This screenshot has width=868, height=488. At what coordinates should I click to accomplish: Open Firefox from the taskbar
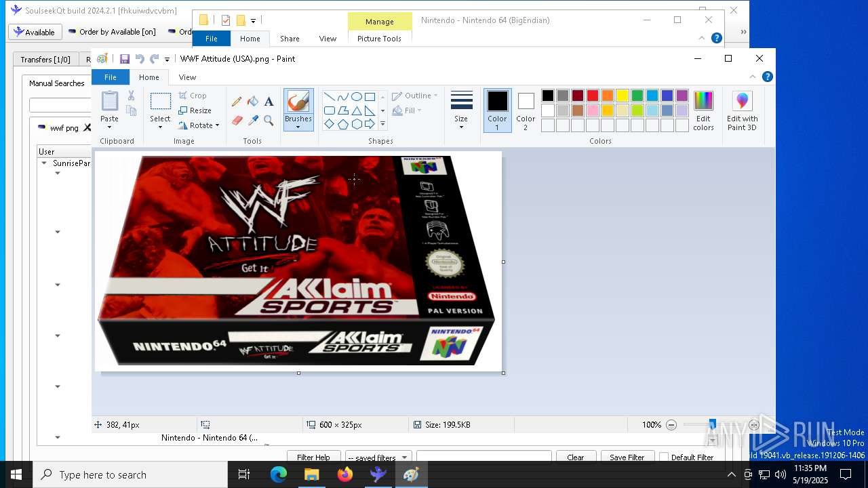click(x=345, y=474)
